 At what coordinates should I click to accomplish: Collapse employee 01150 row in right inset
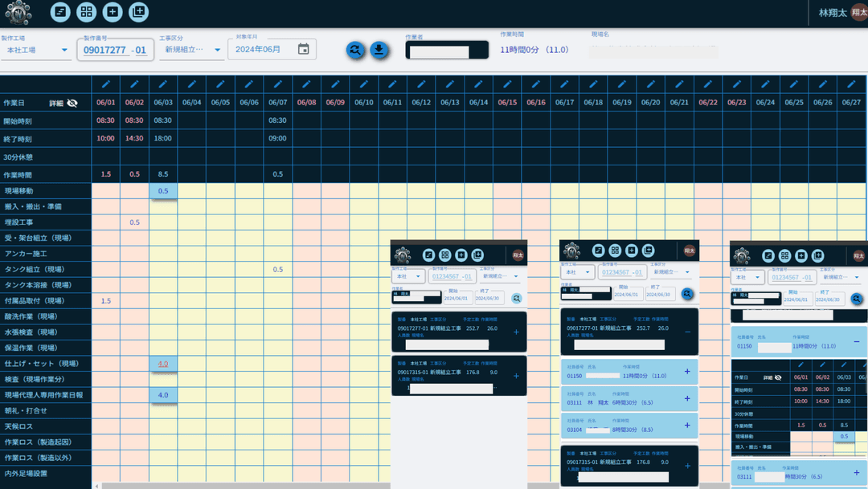[857, 341]
